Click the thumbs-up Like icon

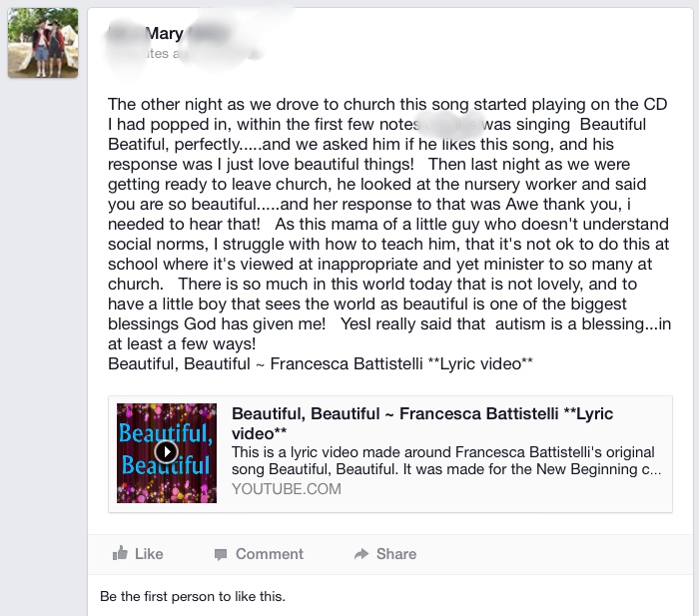tap(121, 553)
